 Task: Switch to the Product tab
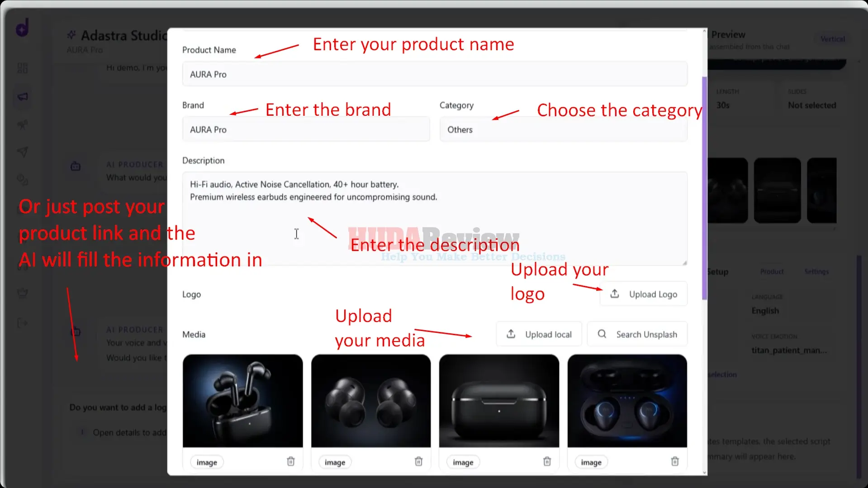coord(772,272)
